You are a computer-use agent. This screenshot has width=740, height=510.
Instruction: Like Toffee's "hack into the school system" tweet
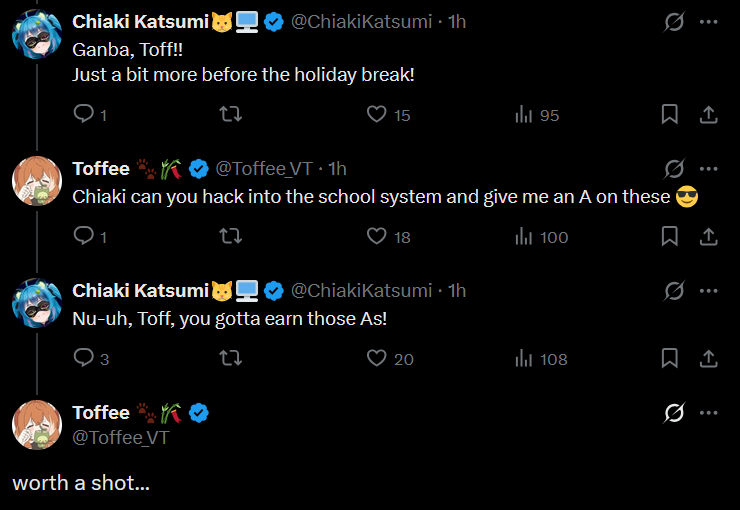[377, 236]
